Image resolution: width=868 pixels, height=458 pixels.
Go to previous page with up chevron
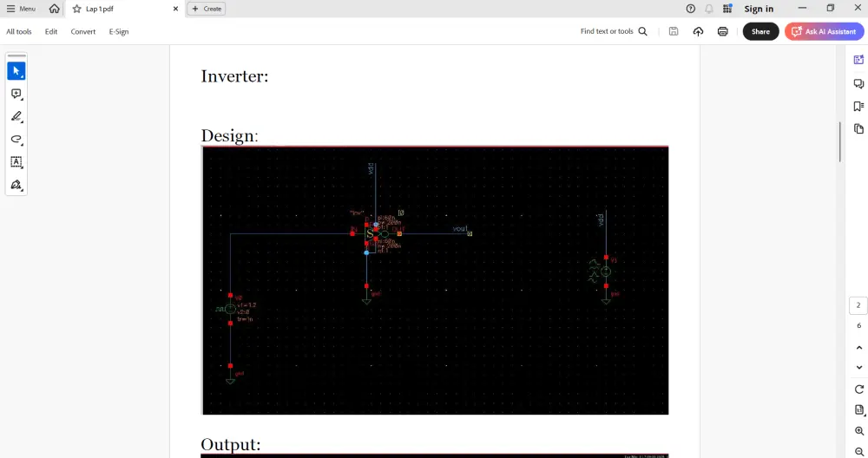click(859, 348)
